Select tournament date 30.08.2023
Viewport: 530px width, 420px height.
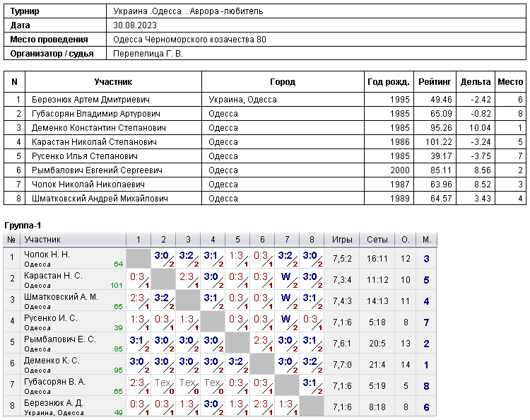click(x=135, y=25)
